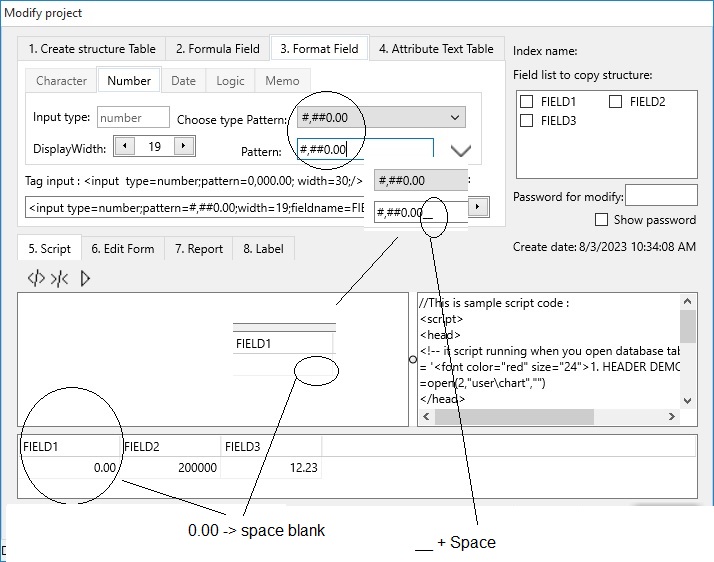This screenshot has height=562, width=714.
Task: Tick the FIELD3 checkbox
Action: 527,121
